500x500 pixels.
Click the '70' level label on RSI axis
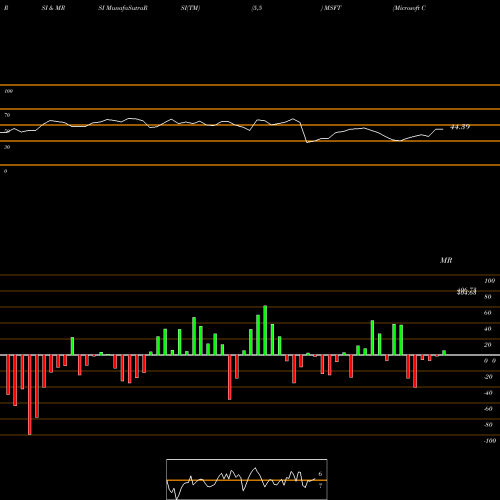7,115
